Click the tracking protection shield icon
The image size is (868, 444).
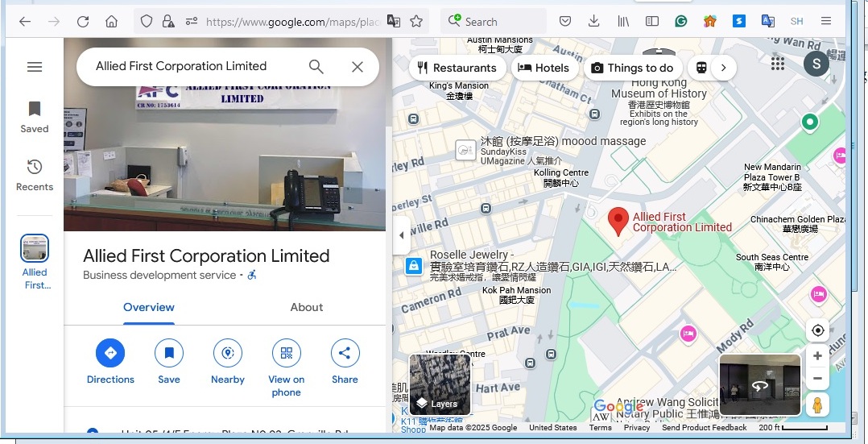click(x=147, y=22)
